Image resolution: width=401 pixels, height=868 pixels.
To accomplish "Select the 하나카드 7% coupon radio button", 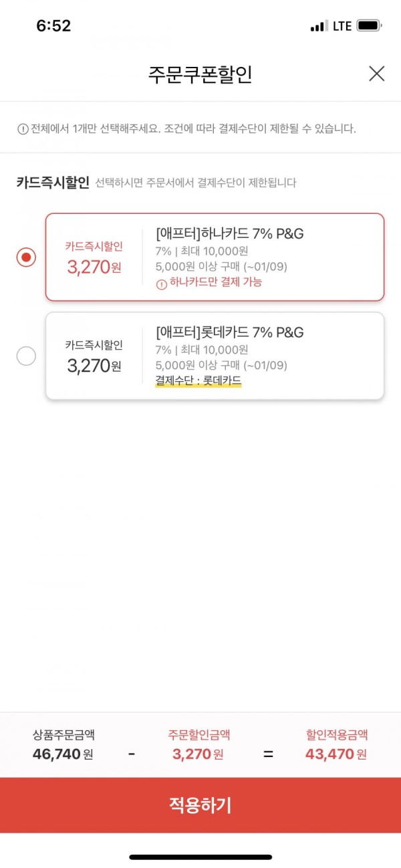I will pos(26,257).
